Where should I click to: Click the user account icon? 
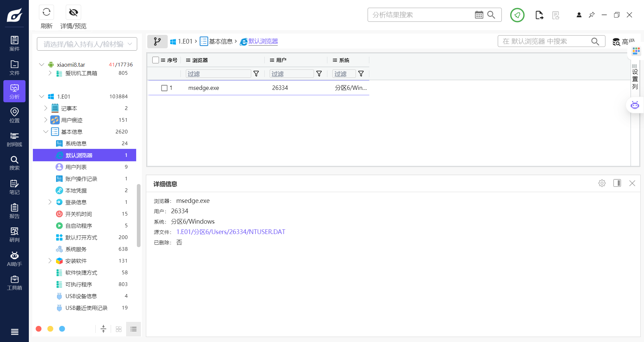(579, 15)
